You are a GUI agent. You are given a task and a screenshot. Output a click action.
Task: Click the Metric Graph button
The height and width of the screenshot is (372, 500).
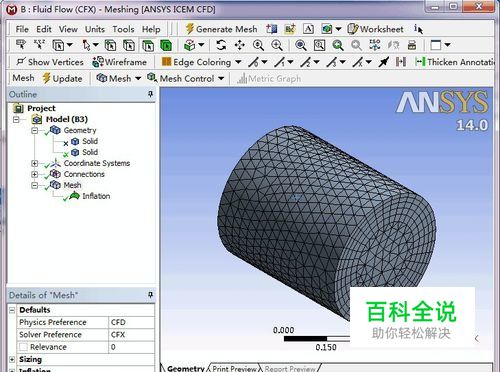click(269, 79)
